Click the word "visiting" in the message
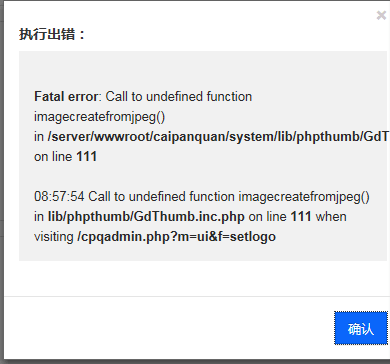This screenshot has width=390, height=364. (54, 237)
